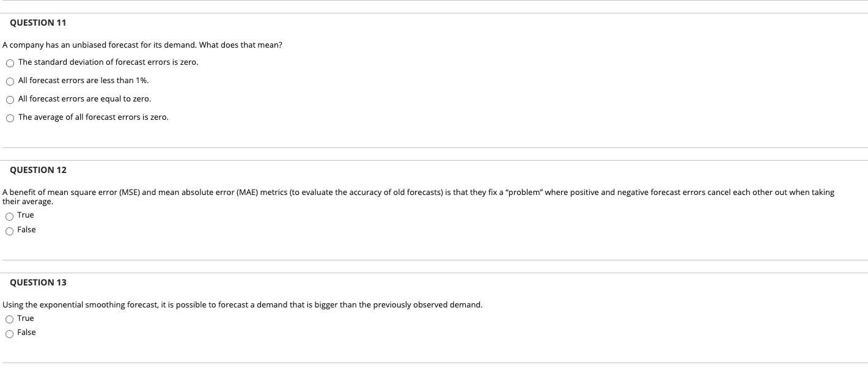Click the unbiased forecast question text
The height and width of the screenshot is (368, 868).
coord(142,45)
